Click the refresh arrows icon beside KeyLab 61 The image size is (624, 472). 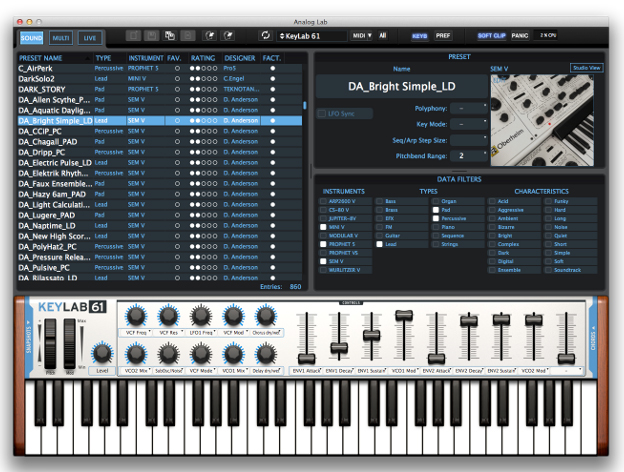(x=264, y=35)
